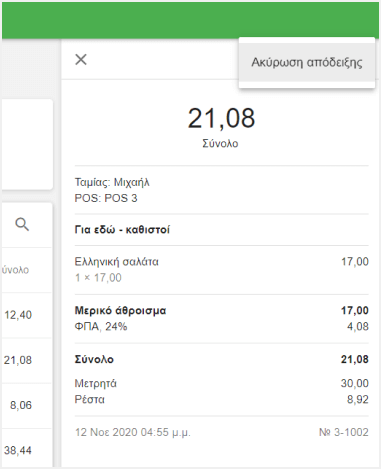This screenshot has height=469, width=381.
Task: Open search with the magnifier icon
Action: pyautogui.click(x=22, y=224)
